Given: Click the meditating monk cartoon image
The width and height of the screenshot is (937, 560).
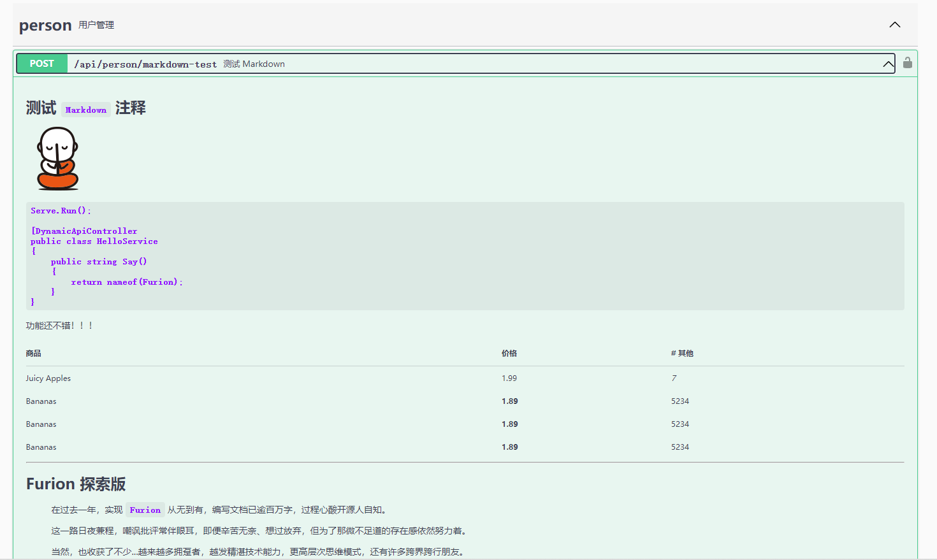Looking at the screenshot, I should click(x=57, y=158).
